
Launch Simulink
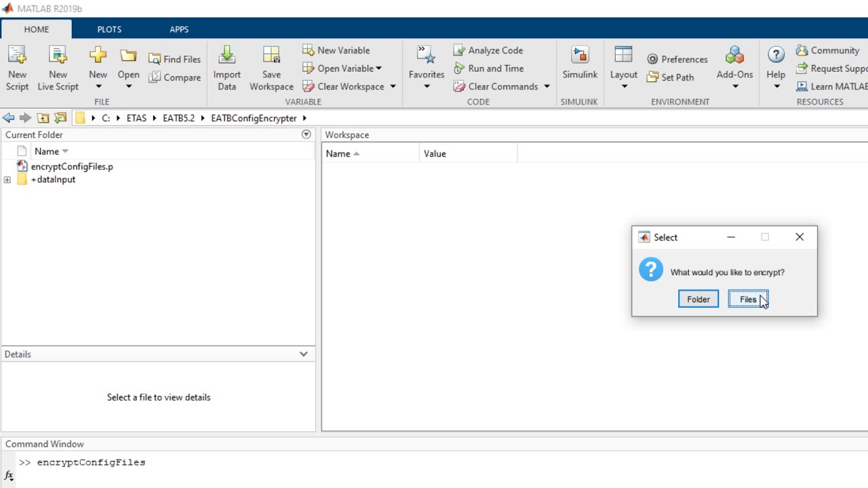(x=580, y=63)
